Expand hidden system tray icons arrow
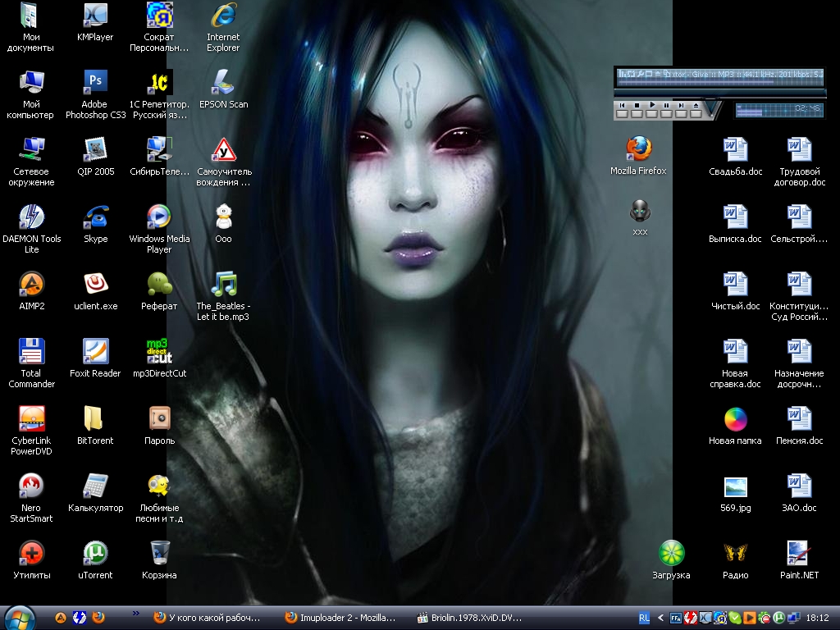840x630 pixels. pos(660,618)
